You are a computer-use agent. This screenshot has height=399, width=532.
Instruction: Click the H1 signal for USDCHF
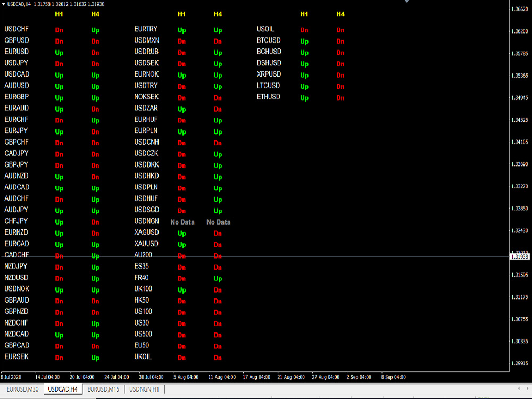pos(59,30)
